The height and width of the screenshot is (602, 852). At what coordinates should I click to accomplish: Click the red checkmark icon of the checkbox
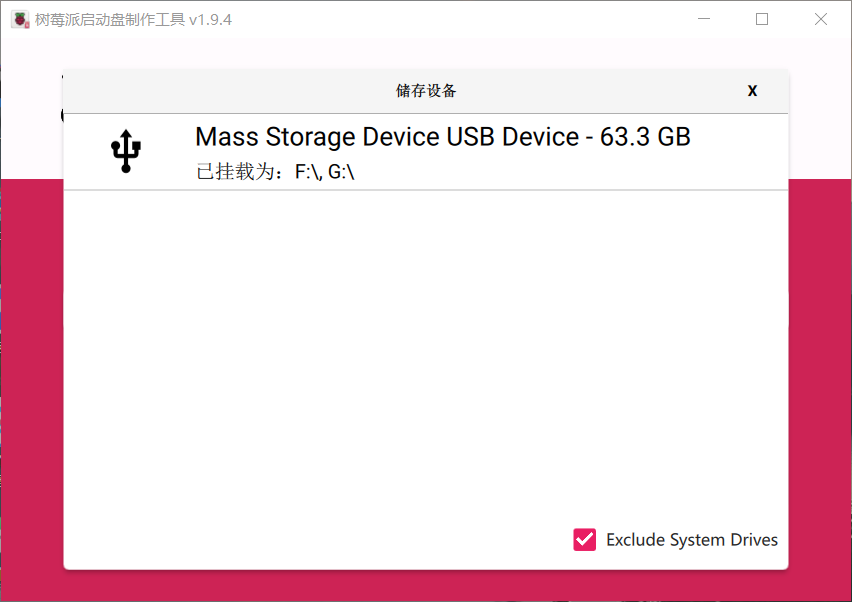(584, 539)
